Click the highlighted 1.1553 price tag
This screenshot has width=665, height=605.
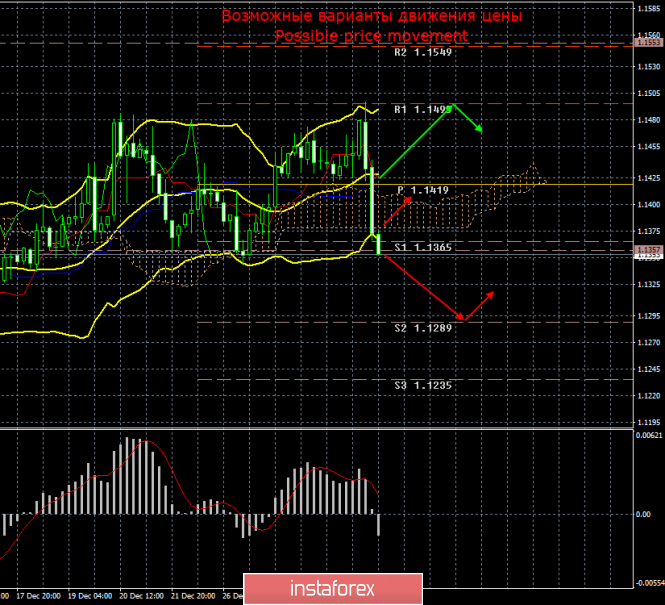coord(649,42)
